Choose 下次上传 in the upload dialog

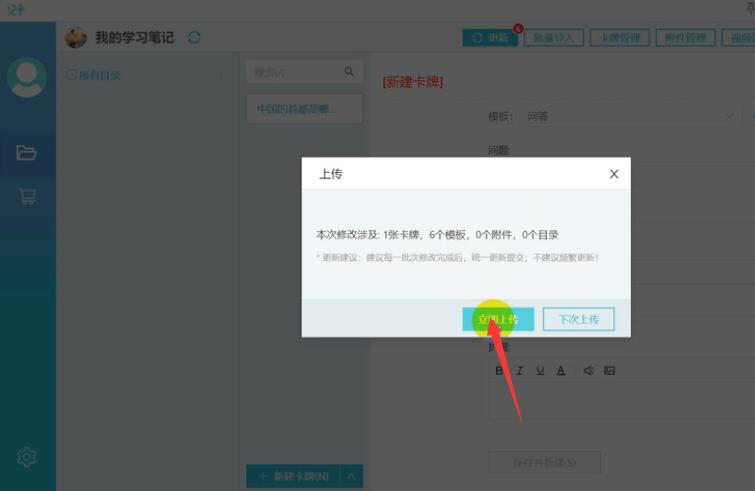[x=579, y=319]
